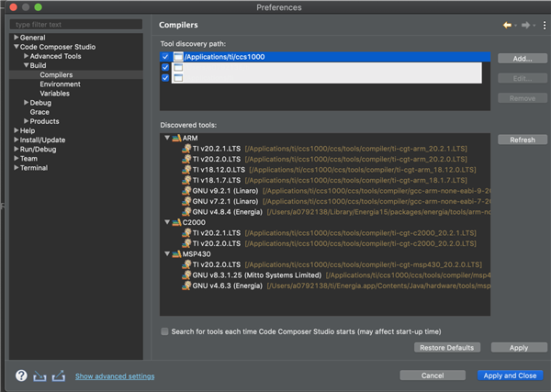This screenshot has width=551, height=392.
Task: Open the Environment preference page
Action: point(60,84)
